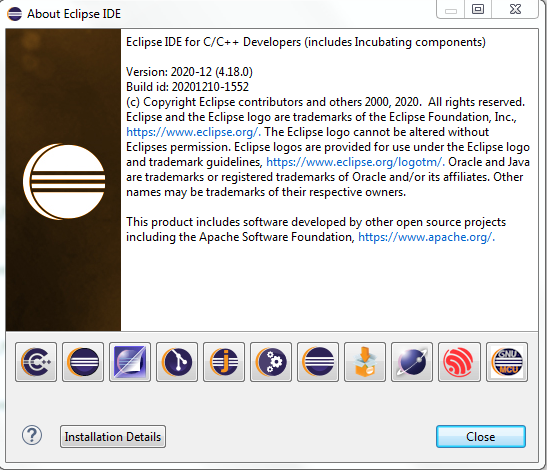Viewport: 547px width, 470px height.
Task: Click the Eclipse icon in the title bar
Action: click(x=15, y=14)
